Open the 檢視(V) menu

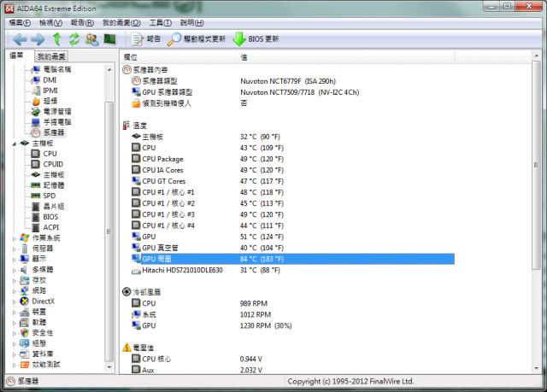50,23
